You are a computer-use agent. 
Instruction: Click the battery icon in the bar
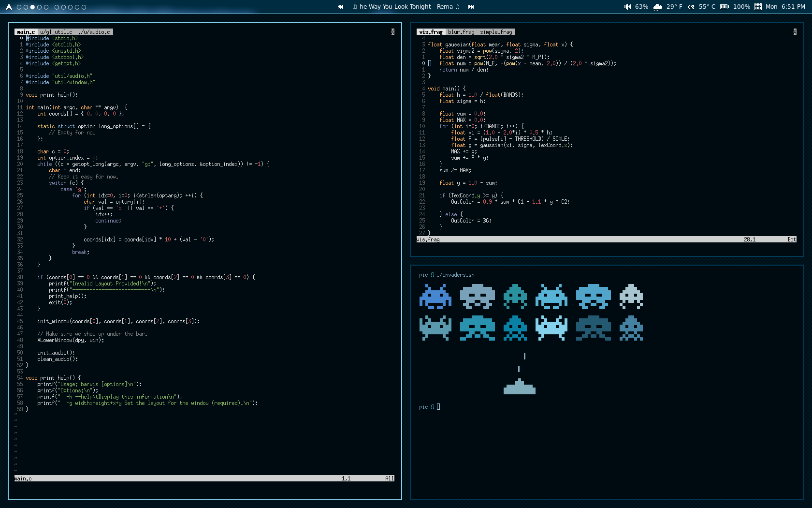(x=725, y=7)
